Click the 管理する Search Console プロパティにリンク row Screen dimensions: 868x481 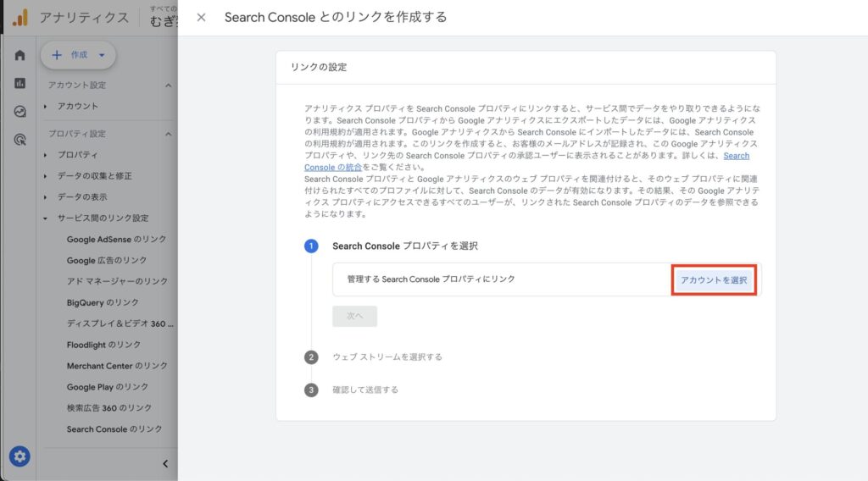click(x=547, y=279)
